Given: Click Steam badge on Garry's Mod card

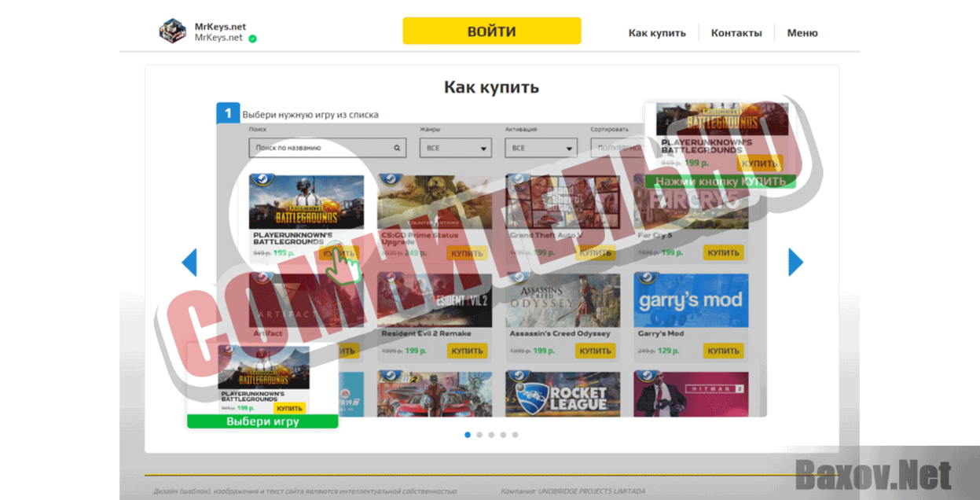Looking at the screenshot, I should click(x=648, y=278).
